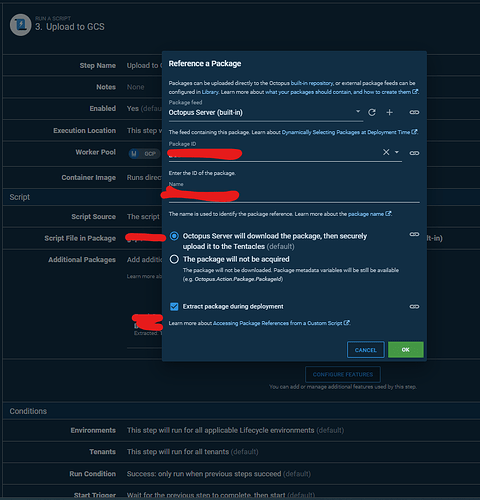480x500 pixels.
Task: Click the Cancel button
Action: (x=366, y=350)
